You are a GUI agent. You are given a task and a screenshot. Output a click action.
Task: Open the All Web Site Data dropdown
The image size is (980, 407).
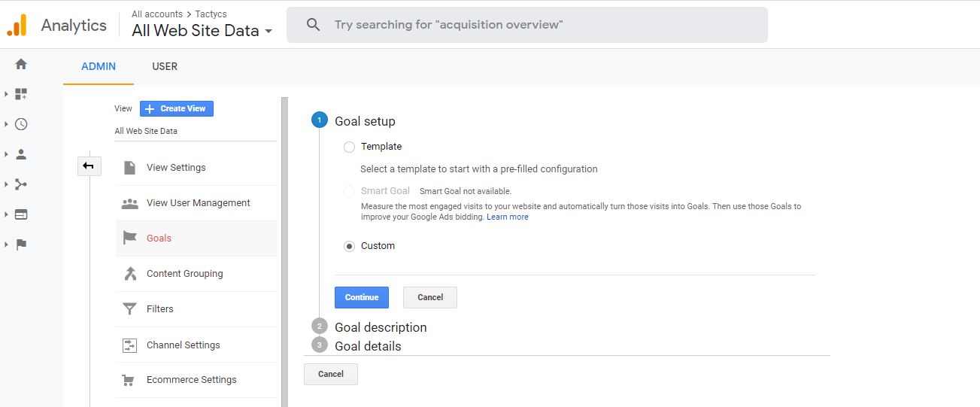pyautogui.click(x=202, y=31)
